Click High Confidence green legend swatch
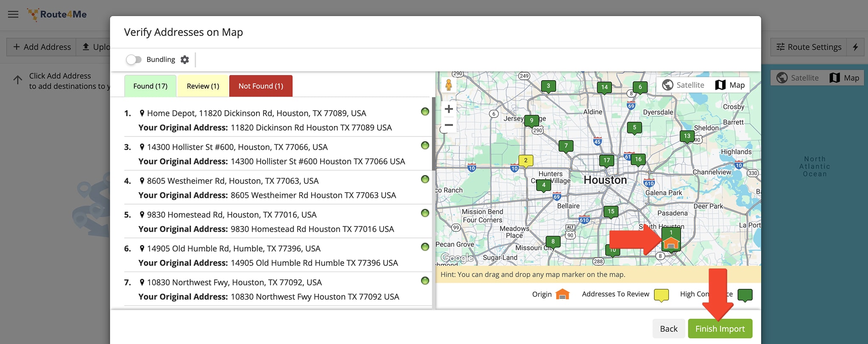 point(745,295)
